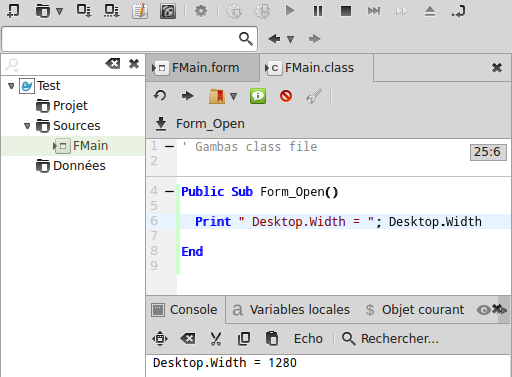
Task: Select the Données folder in tree
Action: 71,166
